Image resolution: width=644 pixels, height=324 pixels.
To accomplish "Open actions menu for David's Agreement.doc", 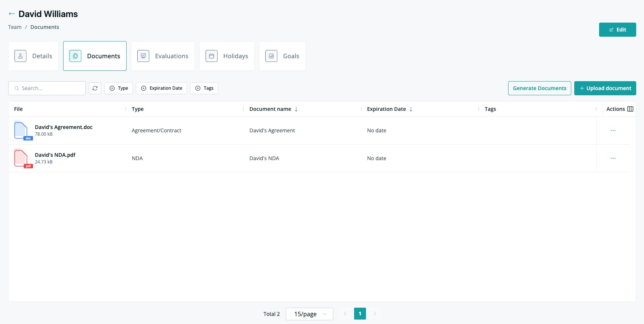I will 613,130.
